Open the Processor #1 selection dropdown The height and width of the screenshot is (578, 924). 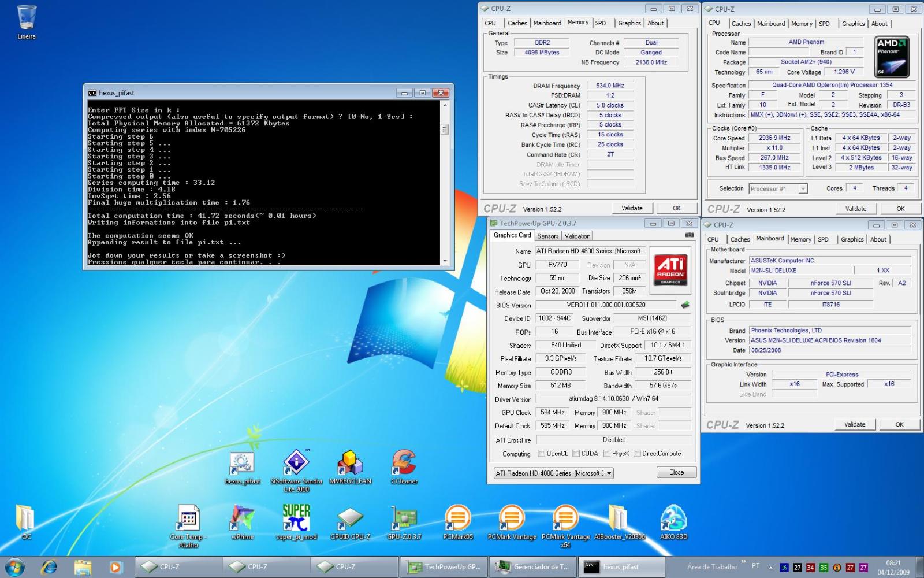[x=778, y=189]
